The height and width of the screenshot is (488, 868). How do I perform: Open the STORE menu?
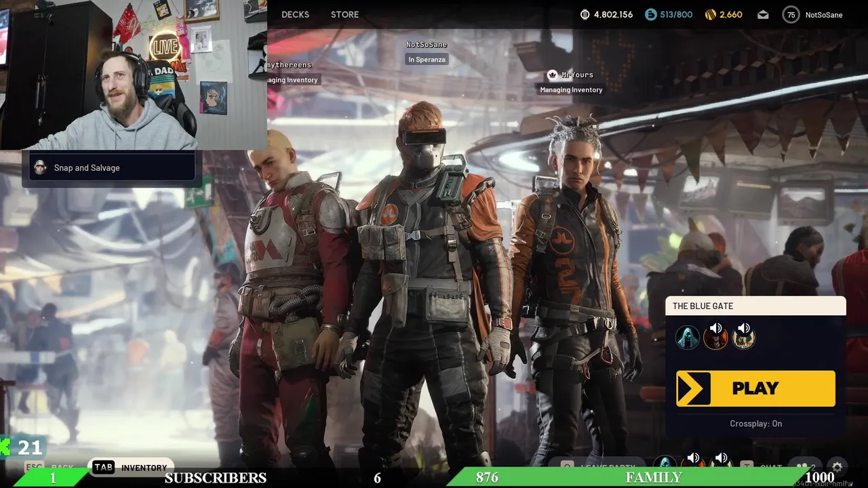coord(344,14)
